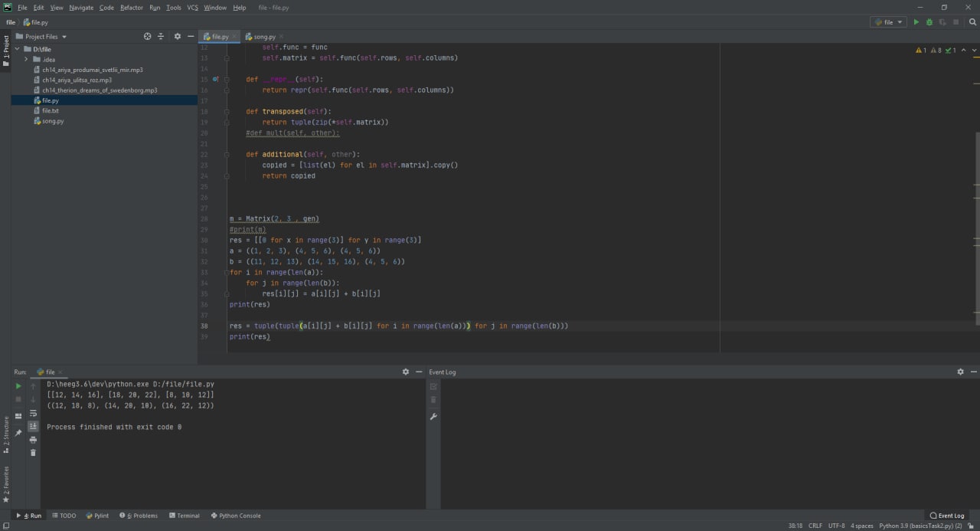The width and height of the screenshot is (980, 531).
Task: Open the Refactor menu
Action: (132, 8)
